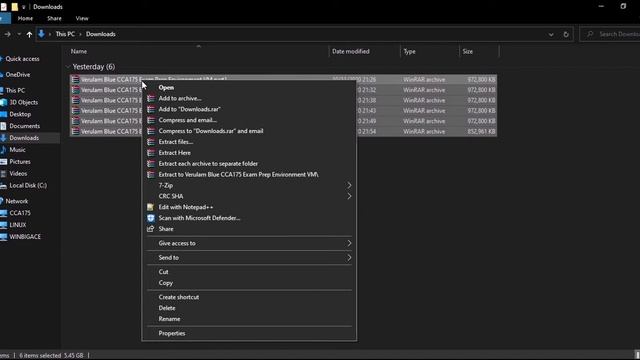Click the Music folder icon in sidebar
Screen dimensions: 640x360
point(4,150)
